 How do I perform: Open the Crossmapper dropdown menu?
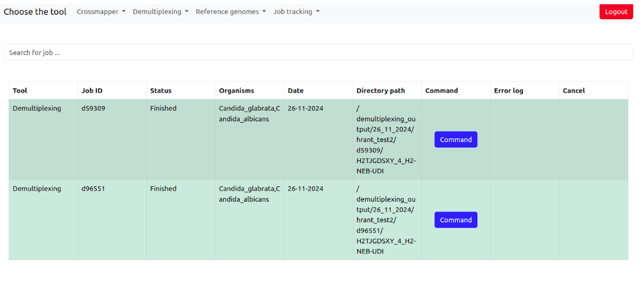(x=101, y=12)
